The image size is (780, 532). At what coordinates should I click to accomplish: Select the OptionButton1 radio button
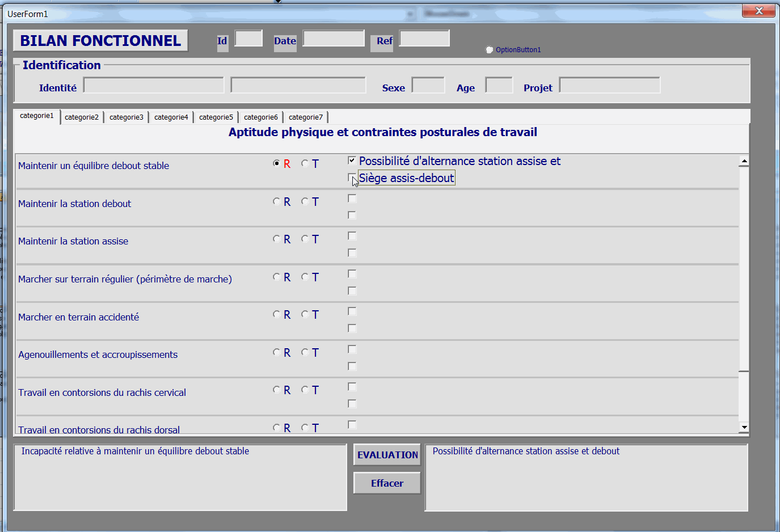(490, 50)
